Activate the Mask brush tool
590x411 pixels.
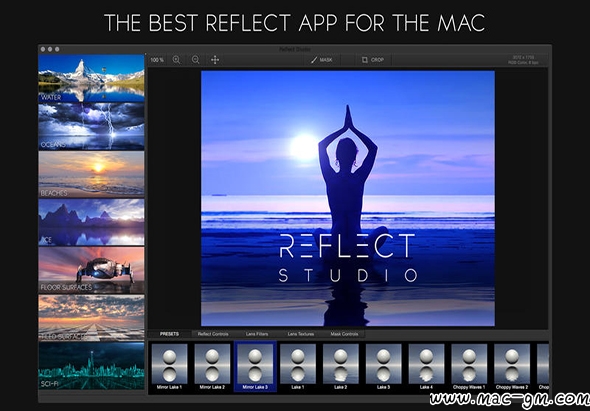[x=322, y=60]
